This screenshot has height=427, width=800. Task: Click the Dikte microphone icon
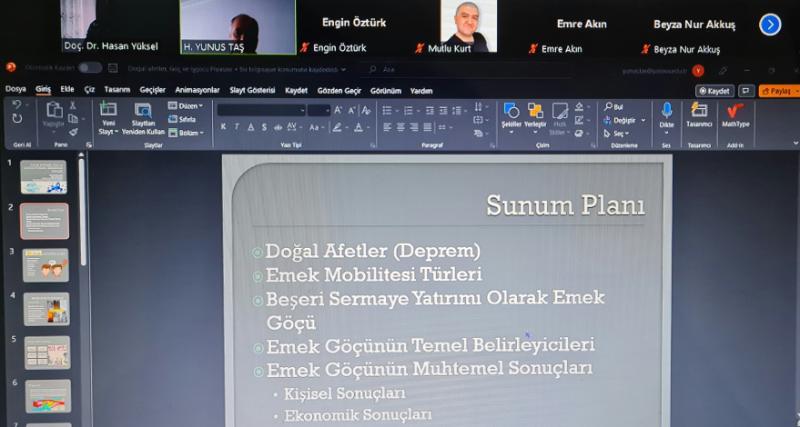667,110
